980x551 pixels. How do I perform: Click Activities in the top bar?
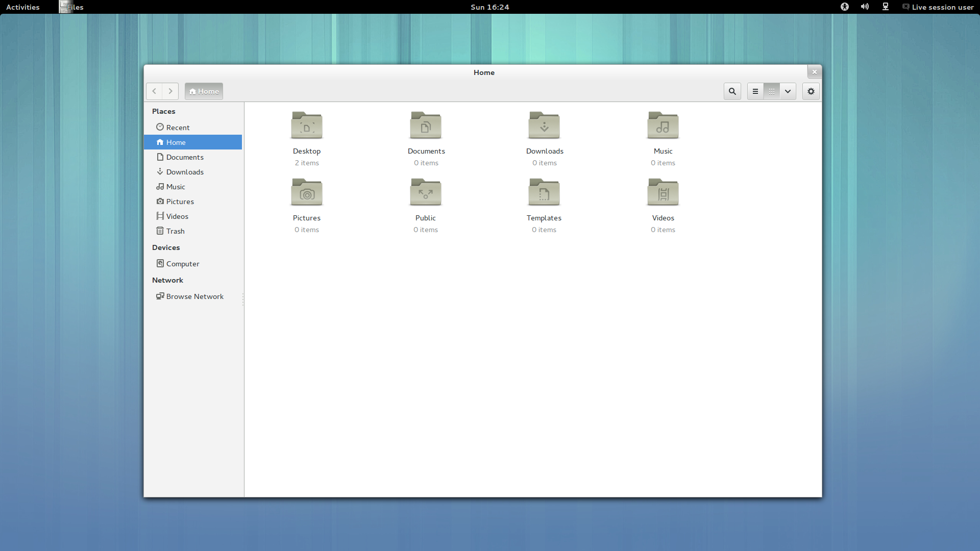pyautogui.click(x=22, y=7)
